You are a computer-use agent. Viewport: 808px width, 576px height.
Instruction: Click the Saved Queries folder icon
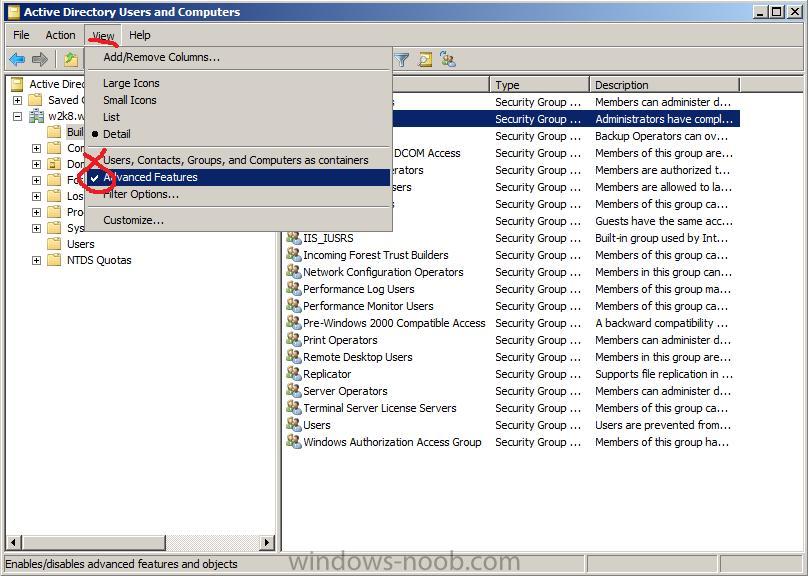click(x=35, y=99)
